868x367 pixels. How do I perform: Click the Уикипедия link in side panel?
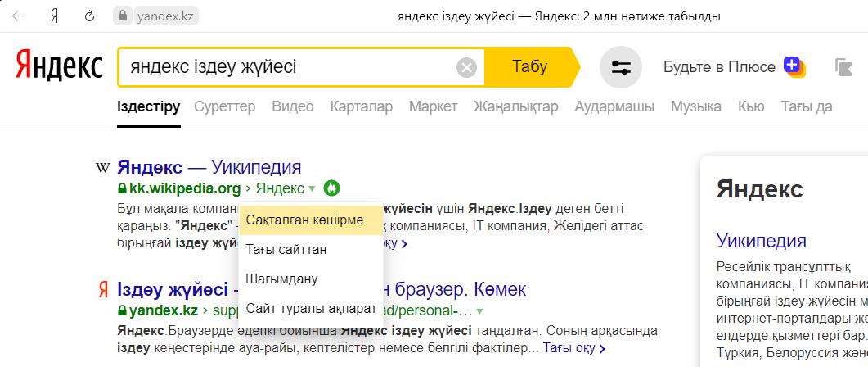pos(761,241)
